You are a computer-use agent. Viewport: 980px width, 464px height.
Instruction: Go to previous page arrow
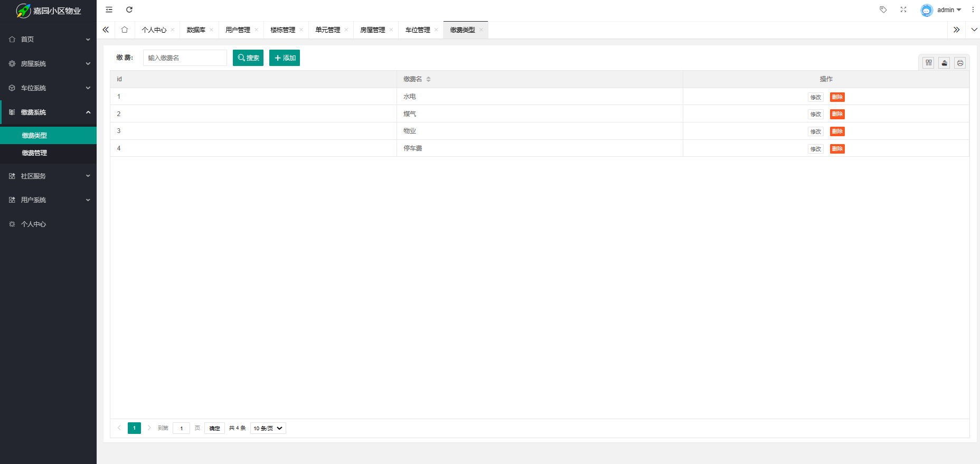pyautogui.click(x=119, y=428)
